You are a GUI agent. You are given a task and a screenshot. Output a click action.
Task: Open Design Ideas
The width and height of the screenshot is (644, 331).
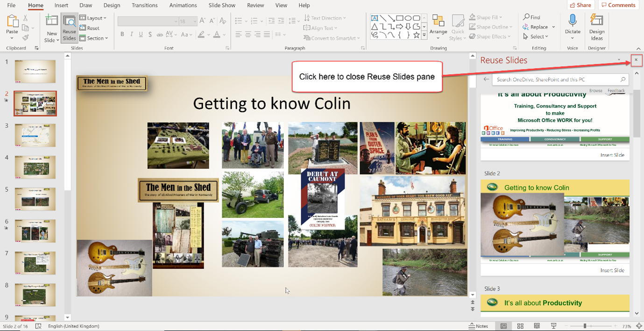click(x=596, y=27)
